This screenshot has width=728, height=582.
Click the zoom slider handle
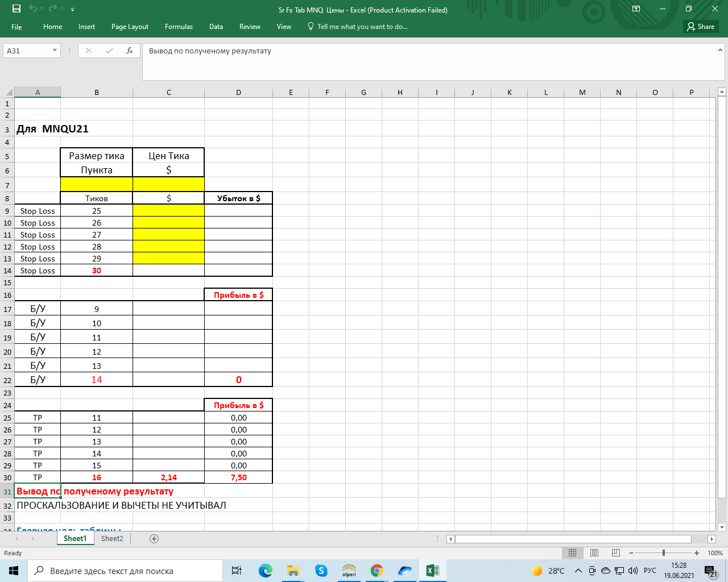663,553
